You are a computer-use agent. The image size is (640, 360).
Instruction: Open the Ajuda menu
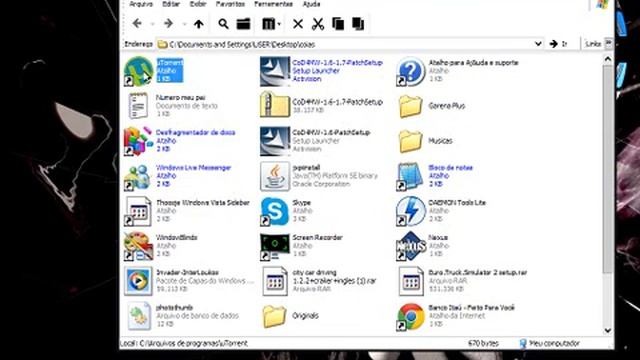click(311, 4)
